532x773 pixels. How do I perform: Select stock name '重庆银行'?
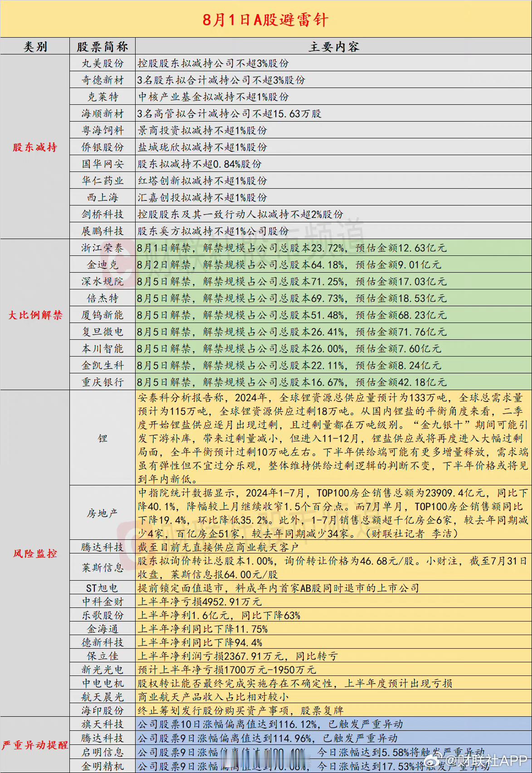coord(102,382)
